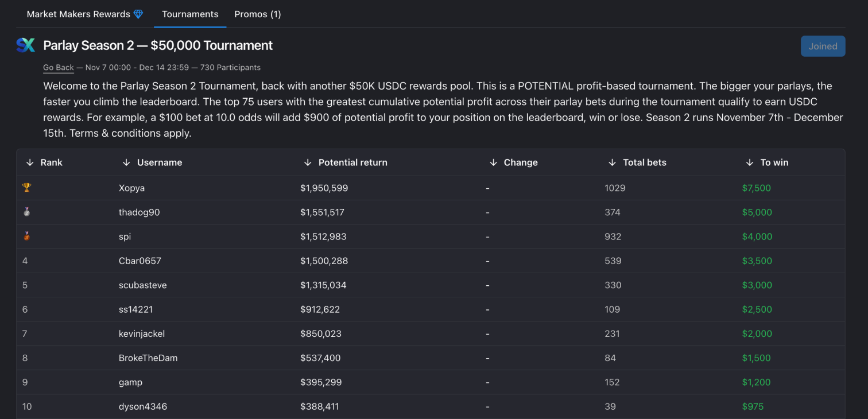Click the BrokeTheDam username entry
This screenshot has height=419, width=868.
click(148, 358)
